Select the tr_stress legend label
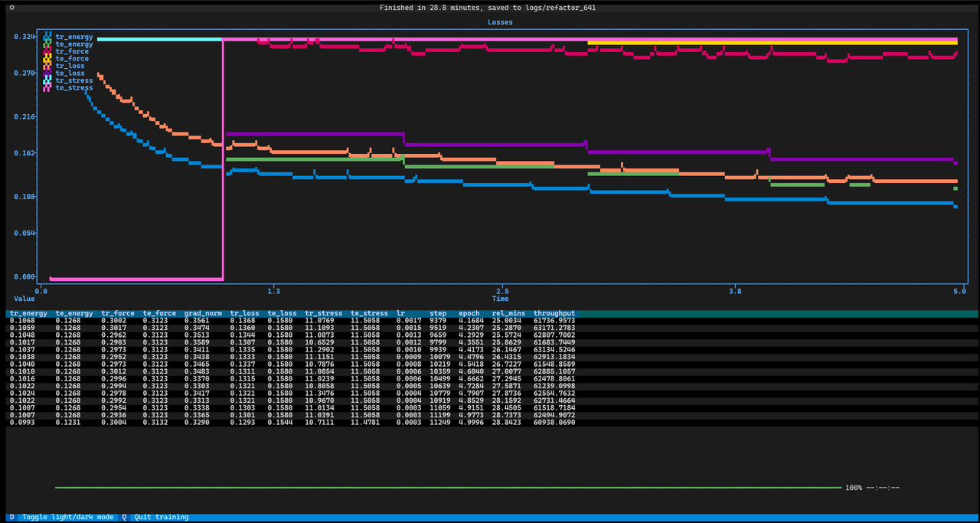Image resolution: width=980 pixels, height=523 pixels. [74, 80]
